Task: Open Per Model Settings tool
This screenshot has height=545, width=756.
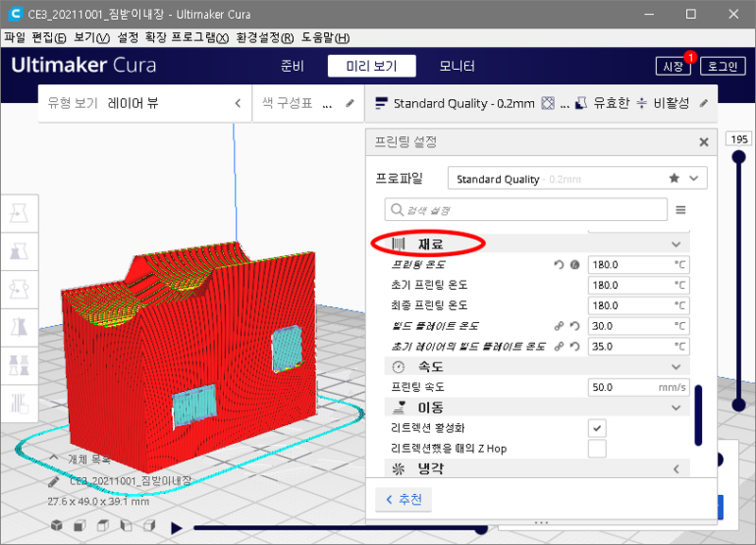Action: coord(19,366)
